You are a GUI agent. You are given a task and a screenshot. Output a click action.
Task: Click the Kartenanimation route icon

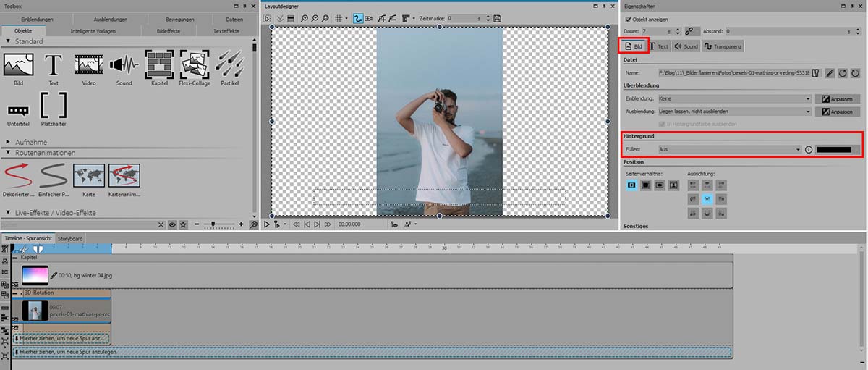click(x=124, y=175)
